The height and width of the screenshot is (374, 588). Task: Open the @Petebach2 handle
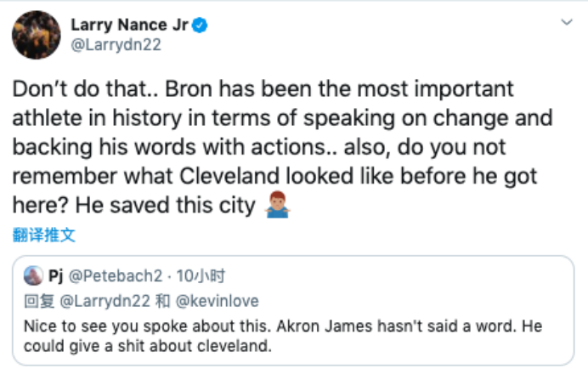click(x=107, y=277)
